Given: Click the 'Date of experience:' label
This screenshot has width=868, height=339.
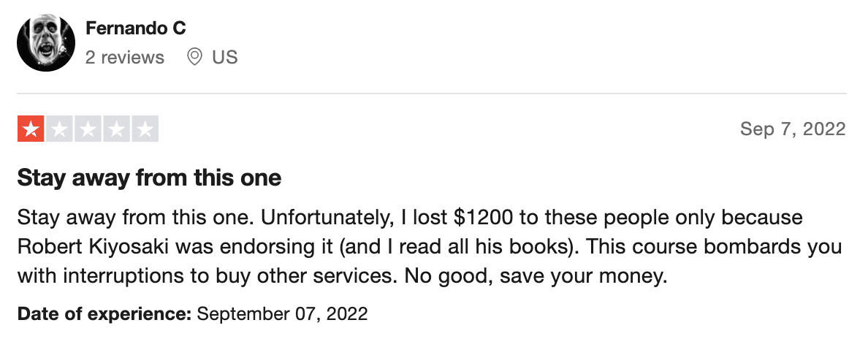Looking at the screenshot, I should [x=104, y=314].
